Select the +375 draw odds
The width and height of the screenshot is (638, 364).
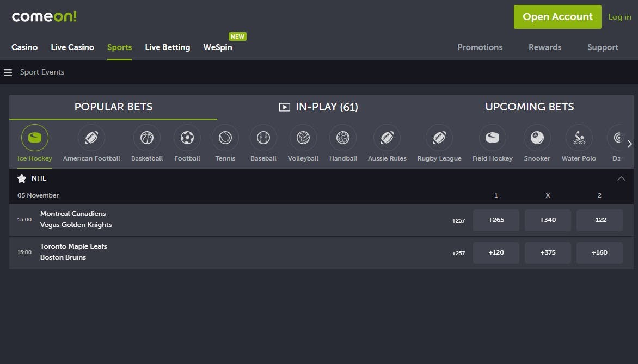548,252
